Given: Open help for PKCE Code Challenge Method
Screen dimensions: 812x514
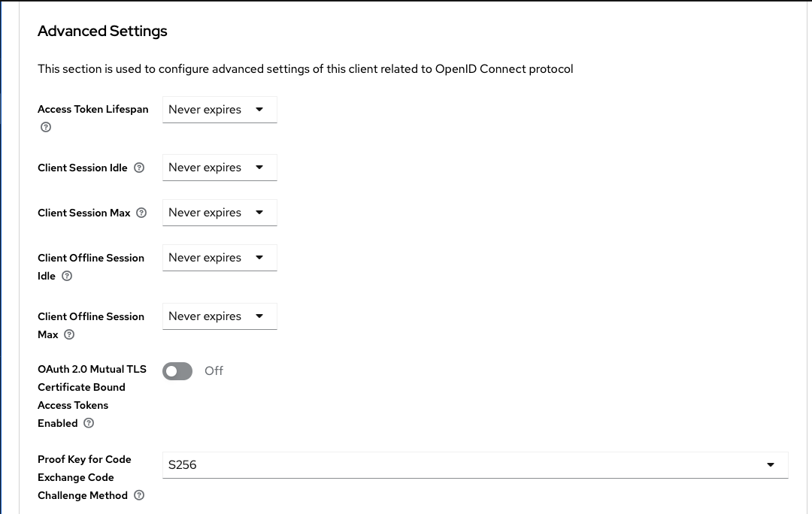Looking at the screenshot, I should pyautogui.click(x=139, y=495).
